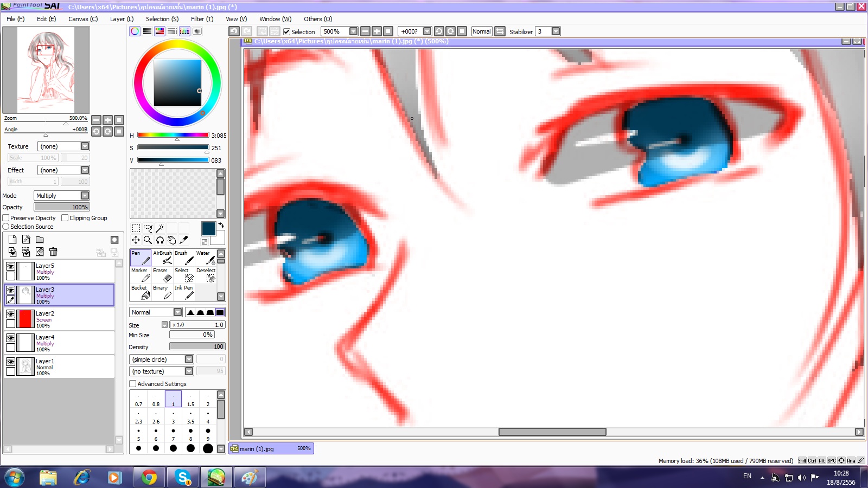
Task: Activate the lasso selection tool
Action: [x=148, y=228]
